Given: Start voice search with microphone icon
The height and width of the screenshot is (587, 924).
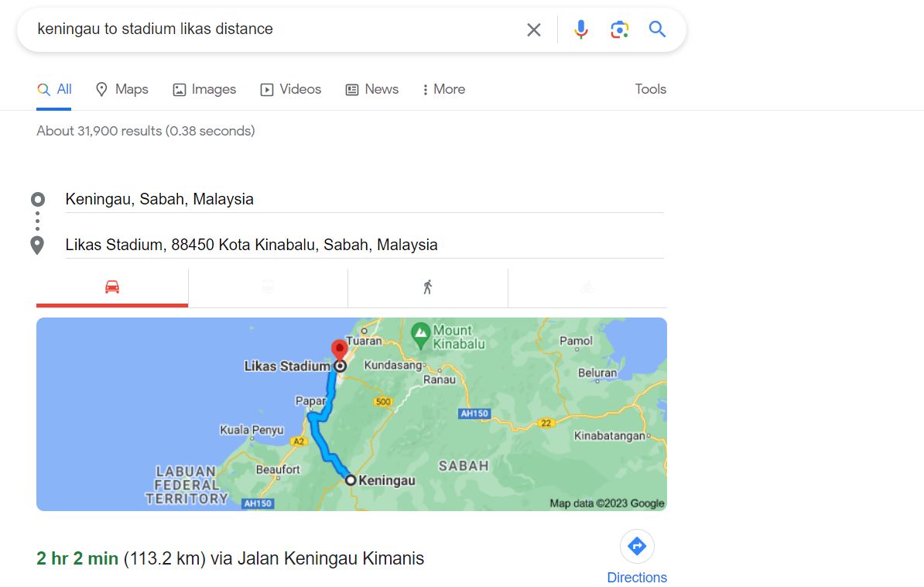Looking at the screenshot, I should (580, 29).
